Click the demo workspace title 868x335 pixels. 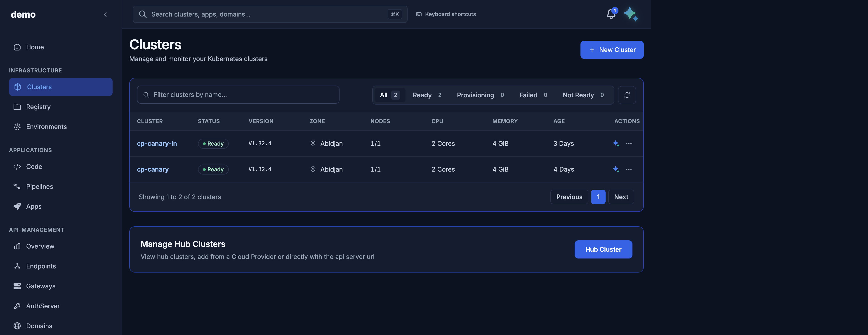(x=23, y=14)
